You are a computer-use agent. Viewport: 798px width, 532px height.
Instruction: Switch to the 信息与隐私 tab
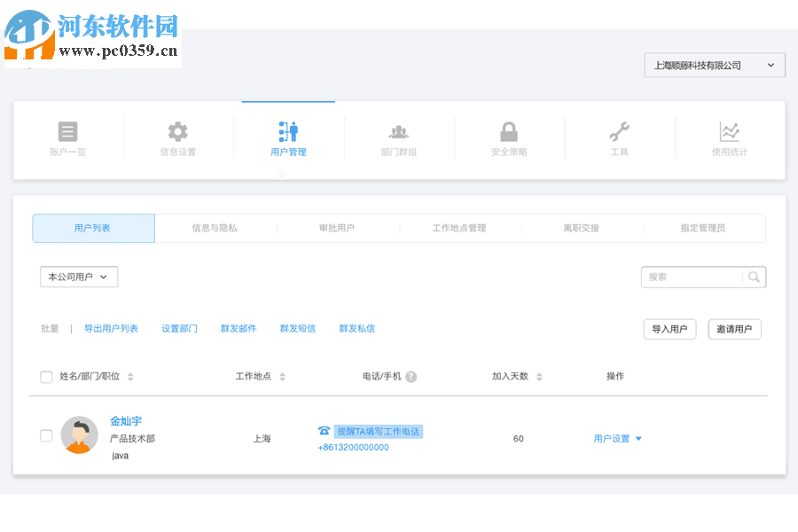click(215, 228)
